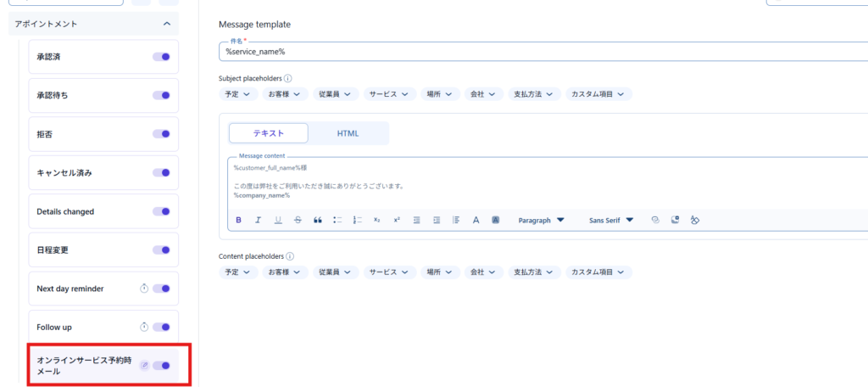
Task: Click the superscript icon
Action: tap(396, 220)
